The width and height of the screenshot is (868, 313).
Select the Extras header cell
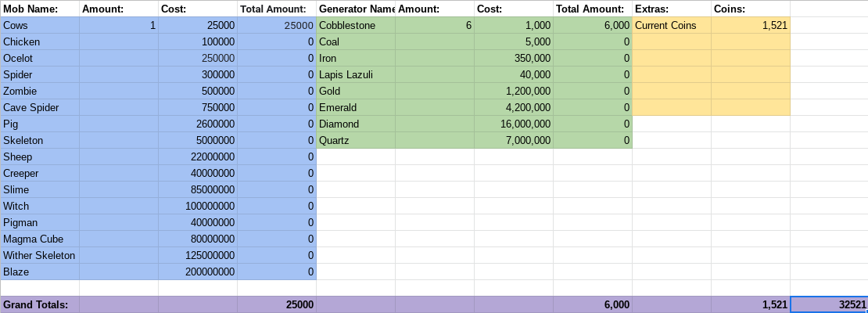click(672, 9)
